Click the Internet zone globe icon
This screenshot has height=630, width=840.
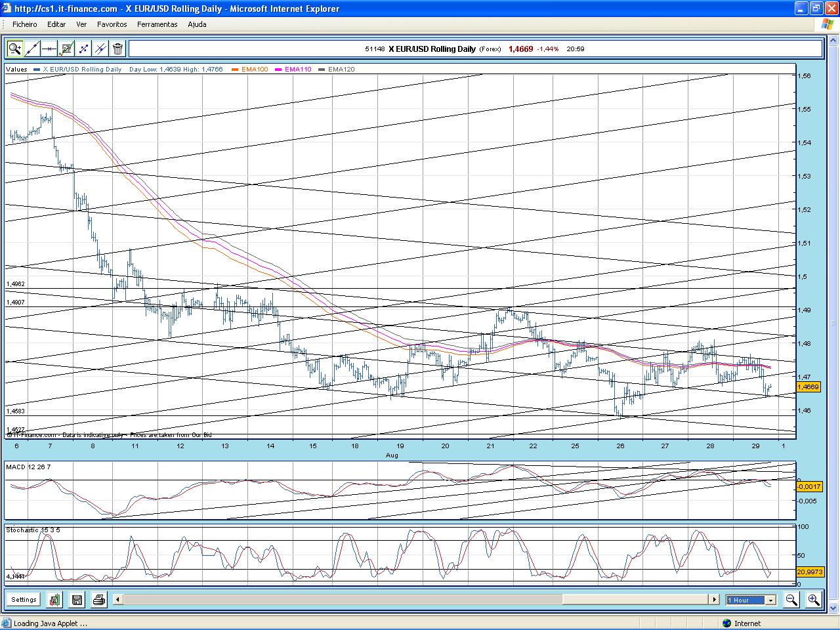click(726, 623)
